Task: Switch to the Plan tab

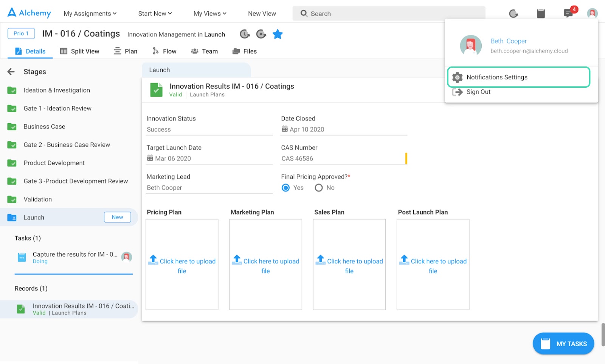Action: coord(126,51)
